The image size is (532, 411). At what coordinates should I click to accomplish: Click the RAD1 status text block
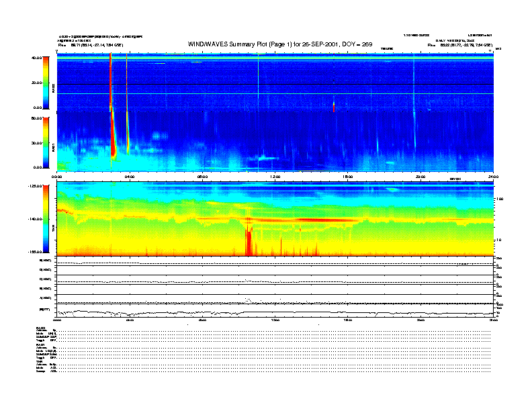click(46, 352)
